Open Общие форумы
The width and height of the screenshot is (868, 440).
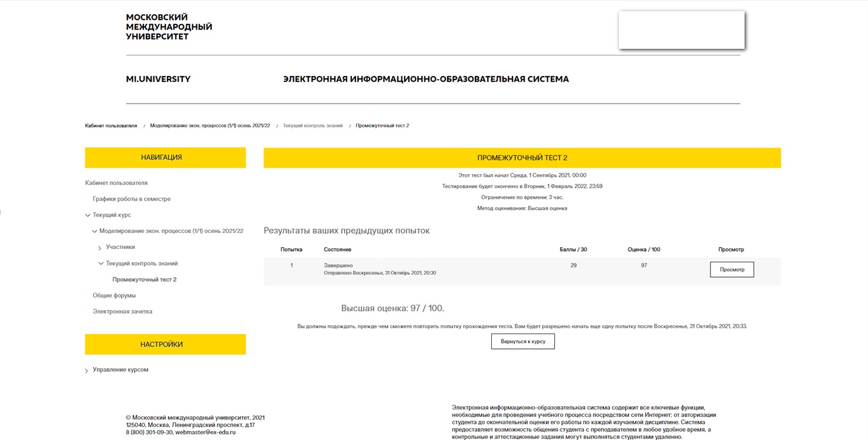114,295
